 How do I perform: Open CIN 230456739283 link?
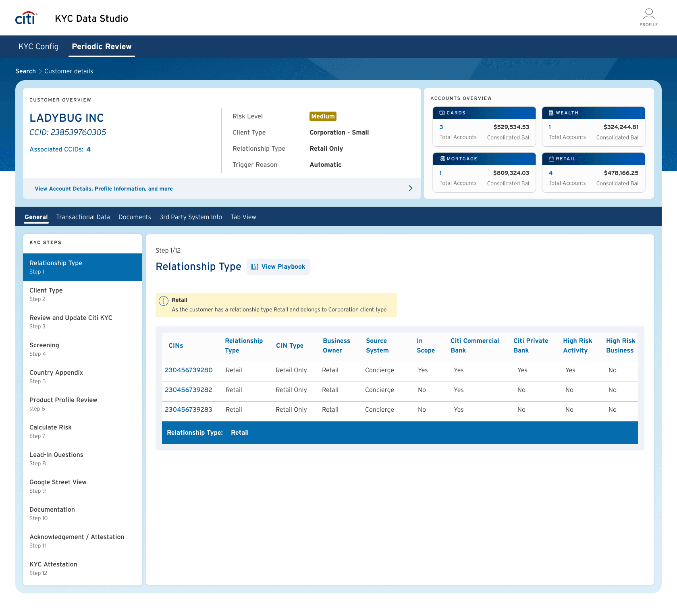189,410
